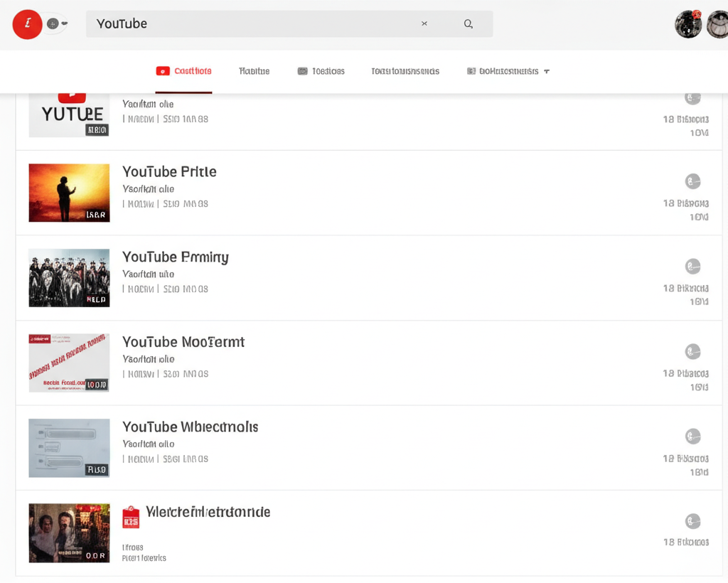Click the circle icon next to YouTube Prminy
Image resolution: width=728 pixels, height=583 pixels.
point(692,266)
